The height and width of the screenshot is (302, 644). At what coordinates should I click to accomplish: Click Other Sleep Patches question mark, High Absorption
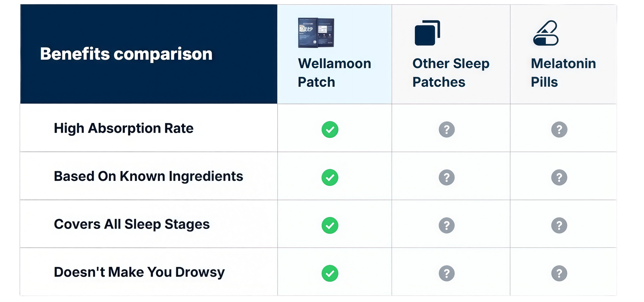(x=447, y=129)
